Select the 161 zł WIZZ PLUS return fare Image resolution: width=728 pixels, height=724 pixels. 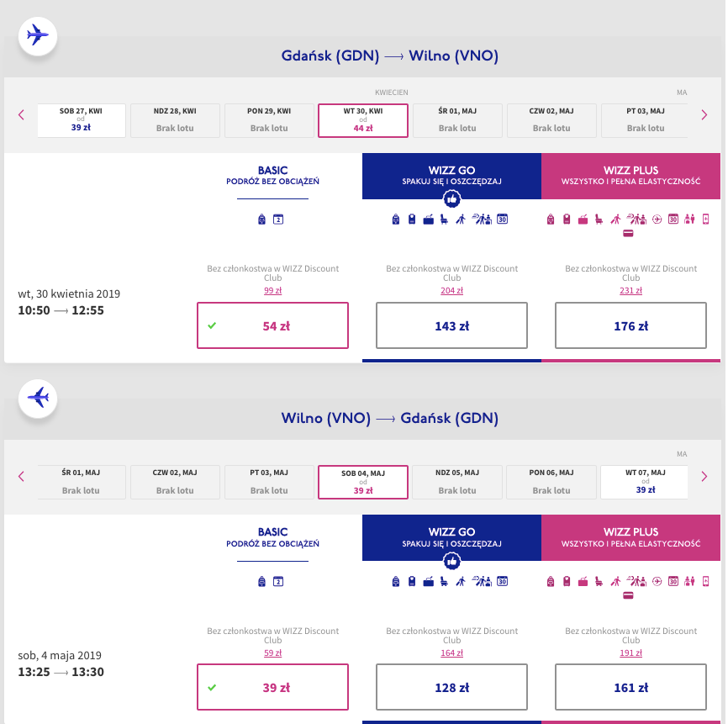coord(630,688)
